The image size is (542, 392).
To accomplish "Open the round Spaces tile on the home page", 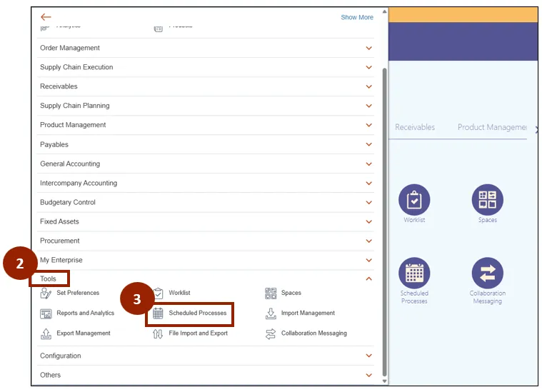I will click(x=488, y=200).
